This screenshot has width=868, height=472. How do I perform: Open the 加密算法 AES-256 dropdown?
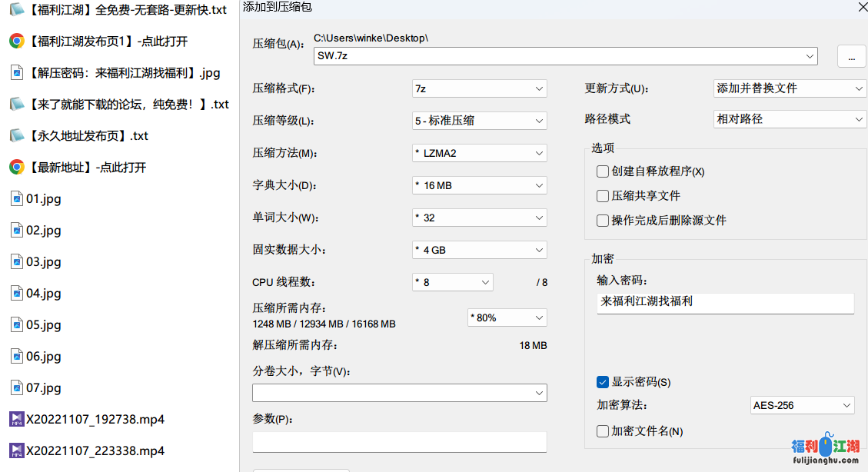coord(802,405)
